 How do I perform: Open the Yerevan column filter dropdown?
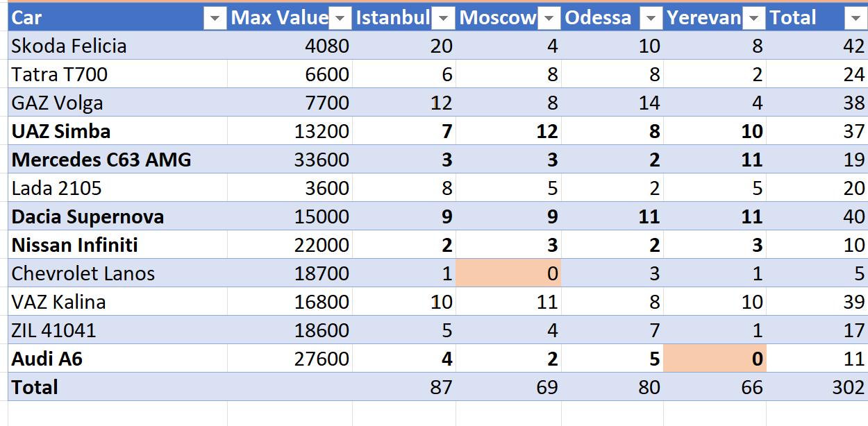[754, 19]
